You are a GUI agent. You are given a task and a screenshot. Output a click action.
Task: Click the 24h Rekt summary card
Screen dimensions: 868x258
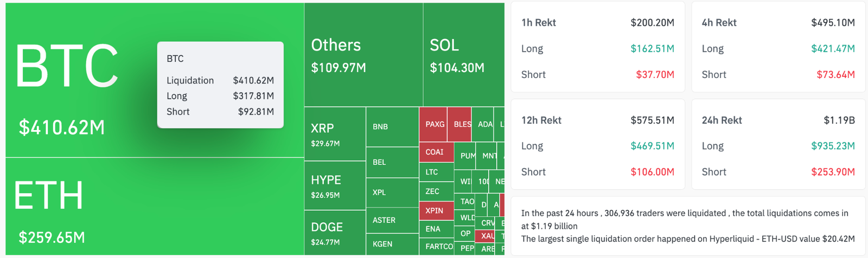[778, 145]
